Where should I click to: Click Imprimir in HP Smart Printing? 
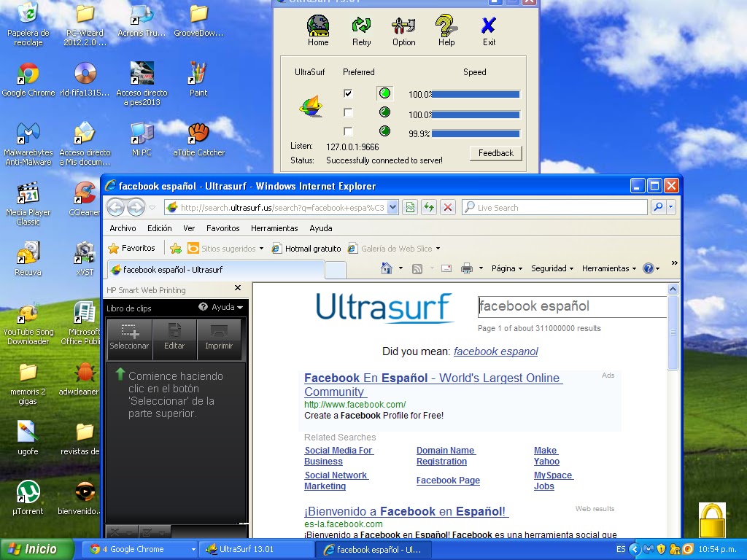point(219,338)
